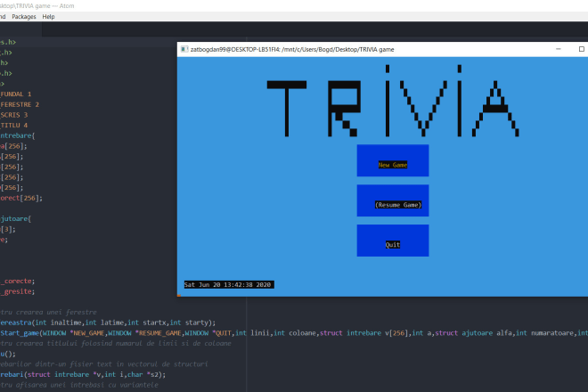This screenshot has height=392, width=588.
Task: Click the 'ntrebare{' struct line
Action: click(17, 135)
